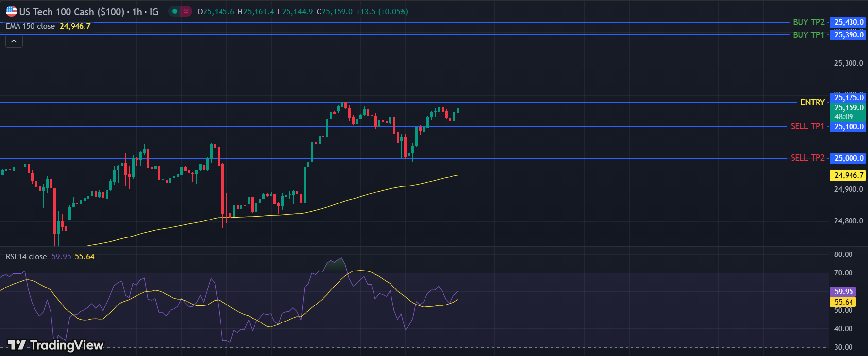Click the green market open status dot
Viewport: 868px width, 356px height.
point(174,11)
